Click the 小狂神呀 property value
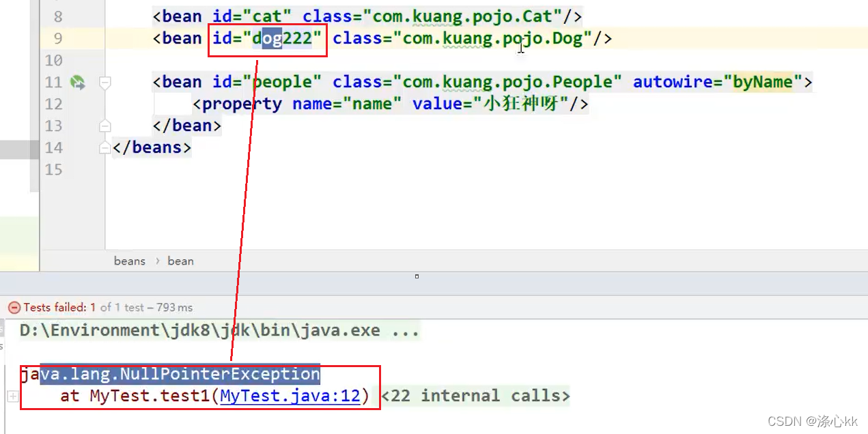 pos(520,104)
